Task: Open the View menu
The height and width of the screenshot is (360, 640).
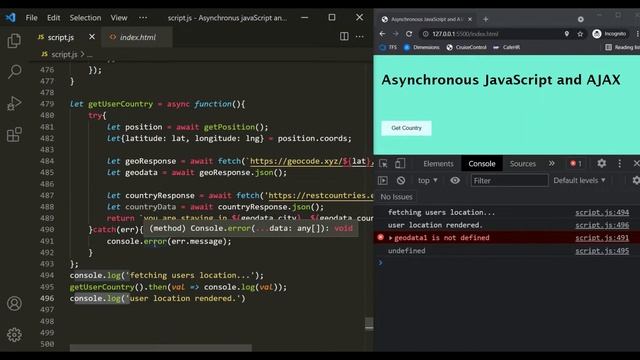Action: [119, 18]
